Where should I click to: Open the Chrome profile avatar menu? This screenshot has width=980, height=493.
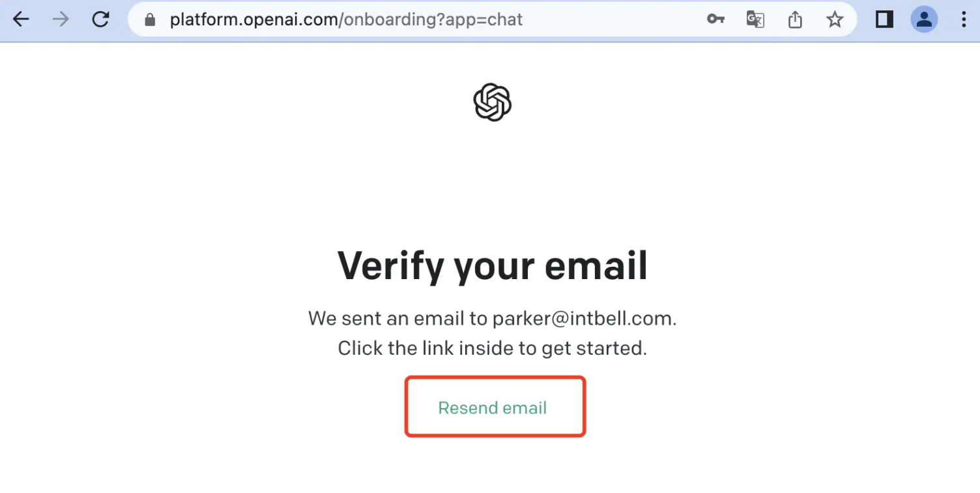(924, 20)
